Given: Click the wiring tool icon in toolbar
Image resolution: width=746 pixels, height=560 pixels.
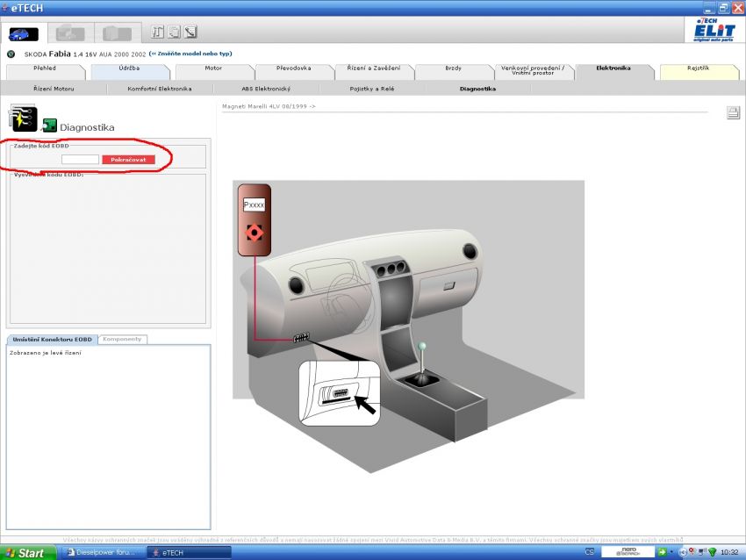Looking at the screenshot, I should [x=157, y=32].
